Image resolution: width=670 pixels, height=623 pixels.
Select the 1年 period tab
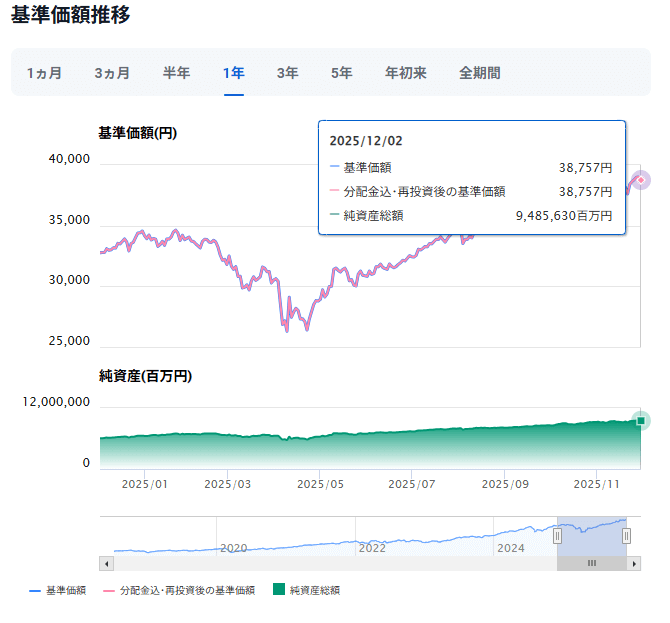234,73
